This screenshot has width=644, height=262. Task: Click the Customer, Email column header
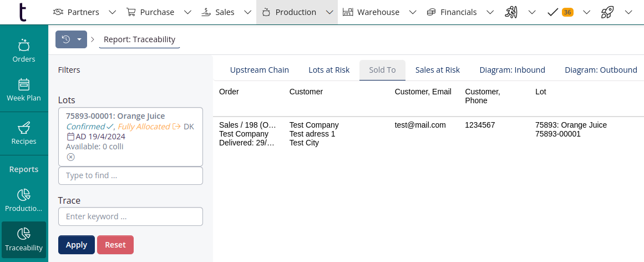click(423, 92)
